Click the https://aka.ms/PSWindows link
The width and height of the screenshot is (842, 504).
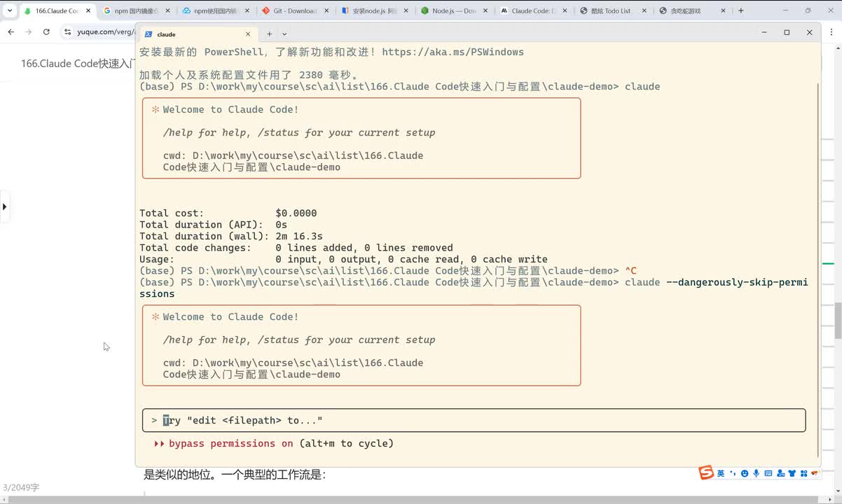pyautogui.click(x=453, y=52)
